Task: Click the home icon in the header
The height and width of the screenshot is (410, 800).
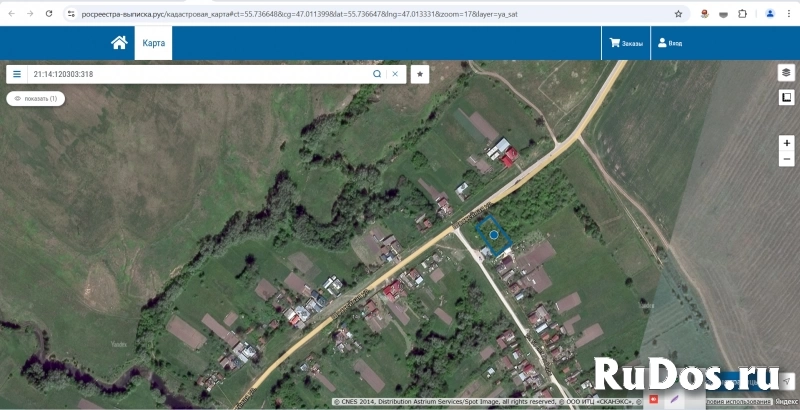Action: click(119, 43)
